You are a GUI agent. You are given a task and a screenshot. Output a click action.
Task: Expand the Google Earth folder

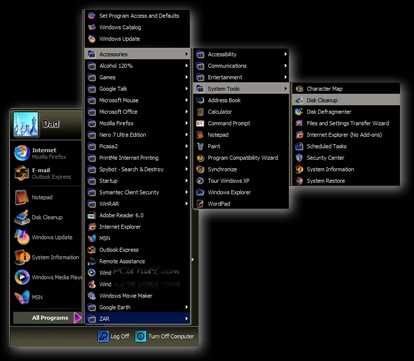point(138,307)
